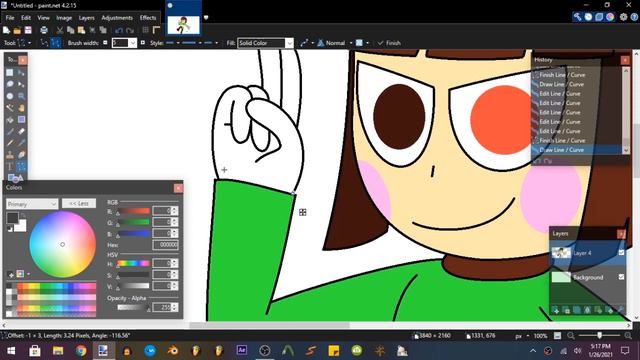The height and width of the screenshot is (360, 640).
Task: Click the << Less button
Action: tap(79, 203)
